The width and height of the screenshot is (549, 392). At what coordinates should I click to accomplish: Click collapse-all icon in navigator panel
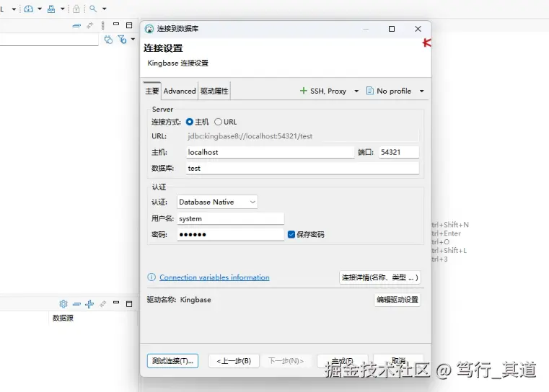click(76, 25)
